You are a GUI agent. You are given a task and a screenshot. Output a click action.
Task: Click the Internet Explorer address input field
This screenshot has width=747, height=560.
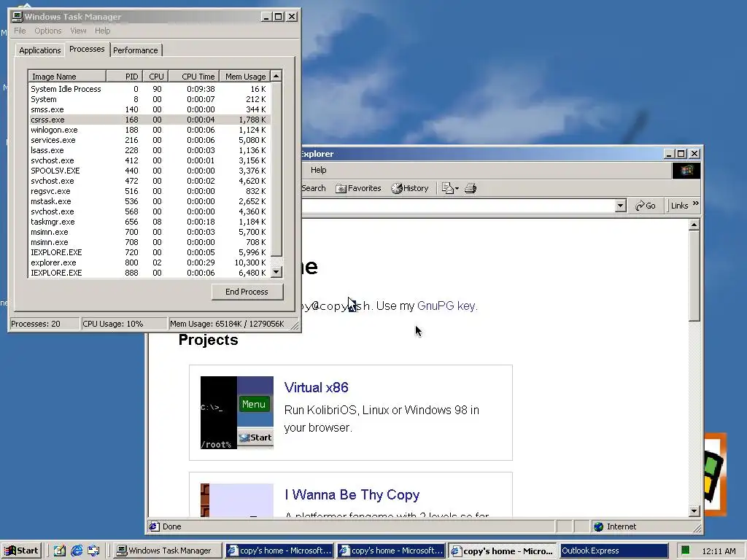[457, 206]
